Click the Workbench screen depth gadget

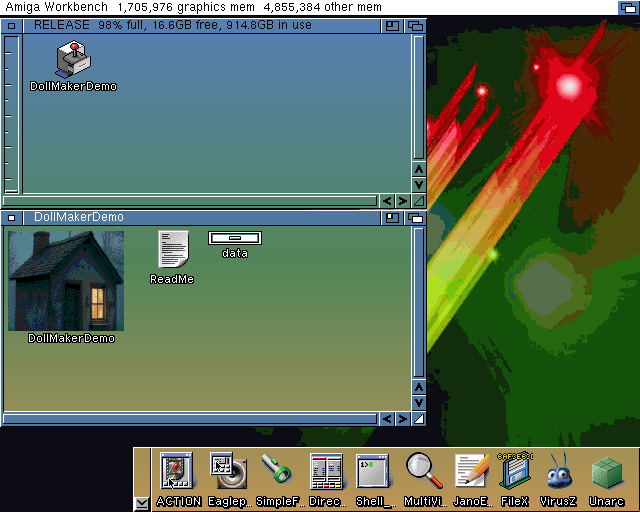[x=628, y=7]
